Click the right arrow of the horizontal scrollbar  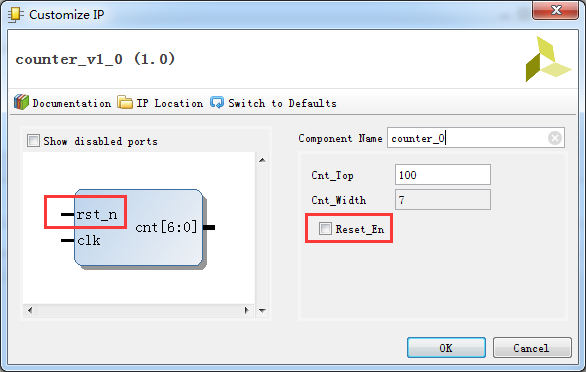pyautogui.click(x=246, y=310)
